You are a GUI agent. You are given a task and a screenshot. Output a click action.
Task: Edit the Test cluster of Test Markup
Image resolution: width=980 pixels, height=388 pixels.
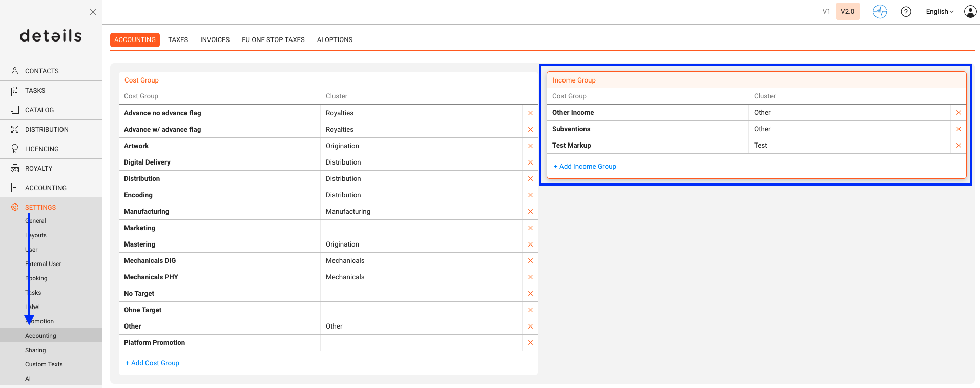[x=849, y=145]
